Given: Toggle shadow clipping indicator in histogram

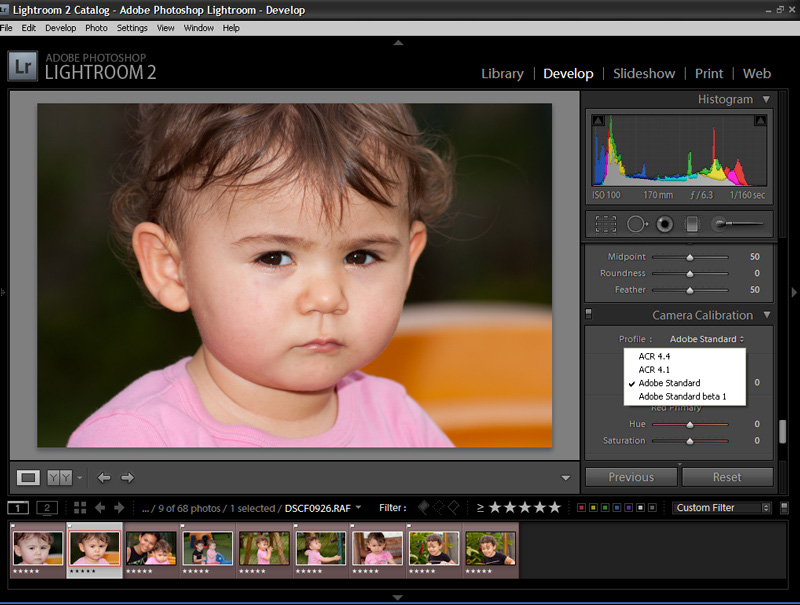Looking at the screenshot, I should 598,121.
